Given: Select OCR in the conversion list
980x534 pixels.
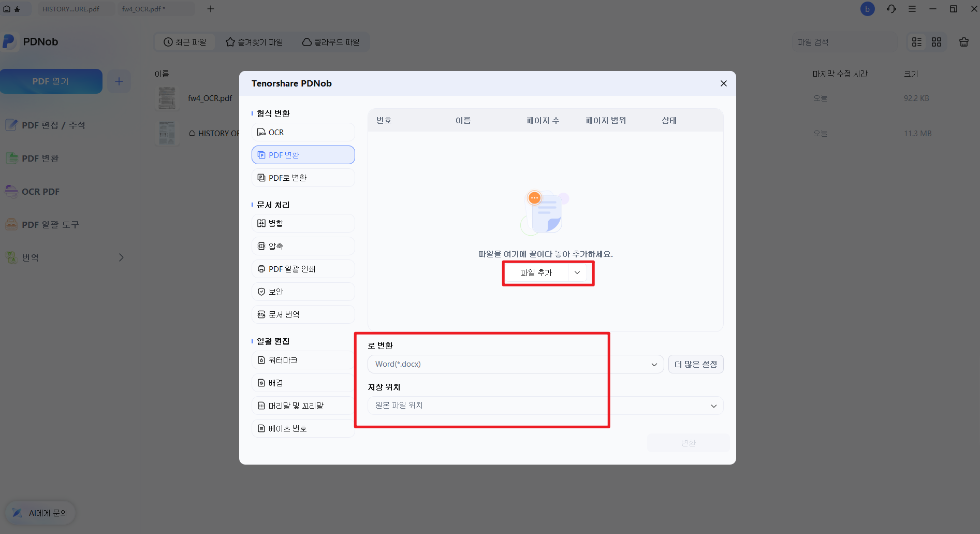Looking at the screenshot, I should tap(303, 132).
